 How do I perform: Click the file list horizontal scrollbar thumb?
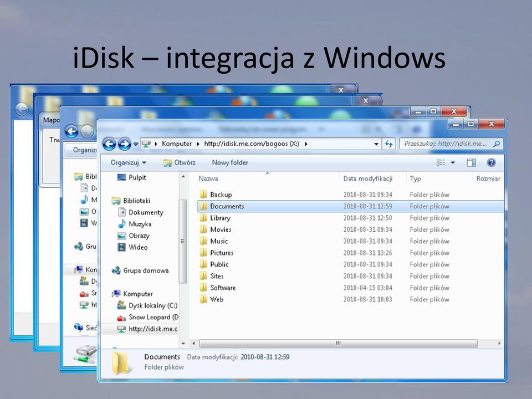(x=338, y=344)
